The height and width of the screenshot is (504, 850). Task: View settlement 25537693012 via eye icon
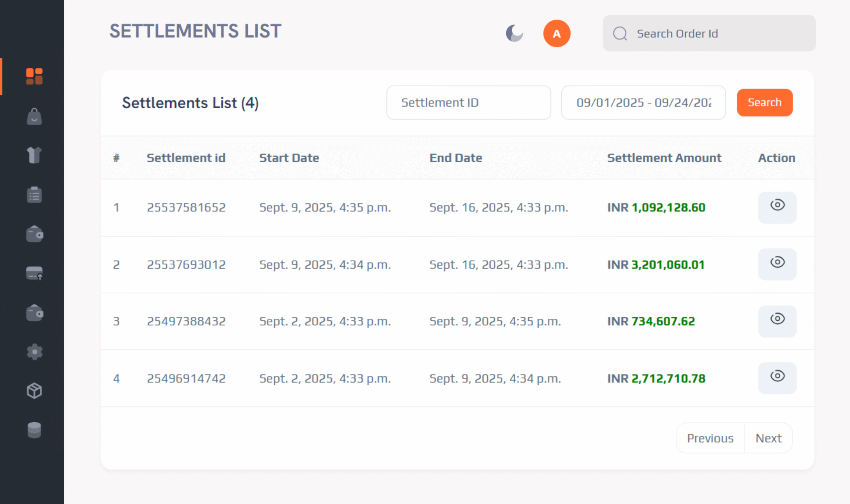tap(777, 264)
